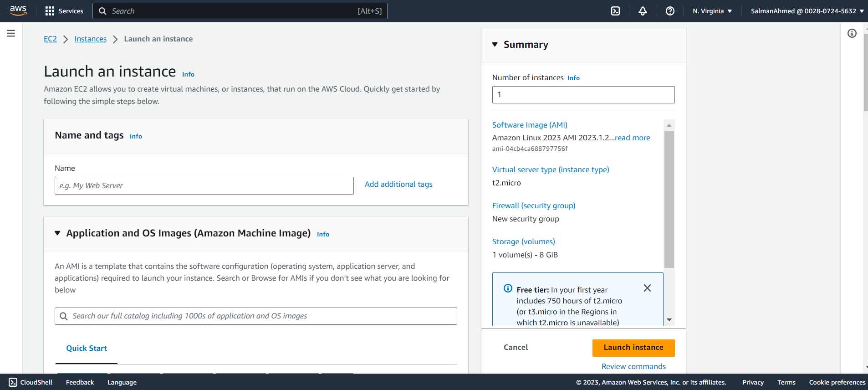
Task: Open Storage (volumes) link
Action: coord(524,241)
